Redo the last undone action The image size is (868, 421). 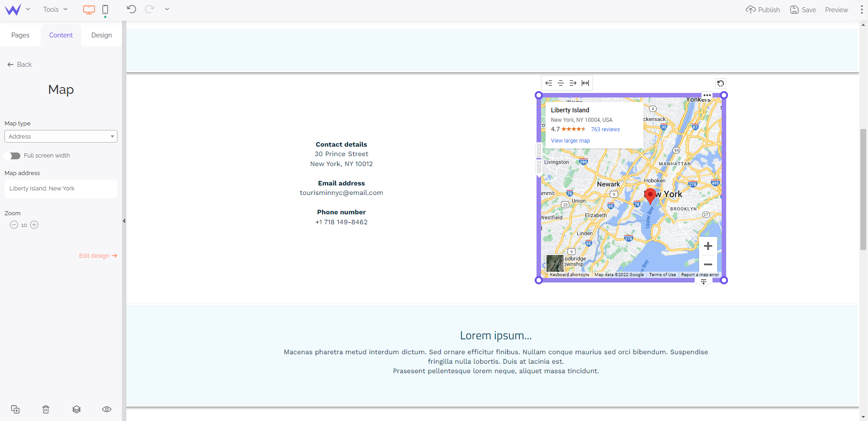click(149, 9)
